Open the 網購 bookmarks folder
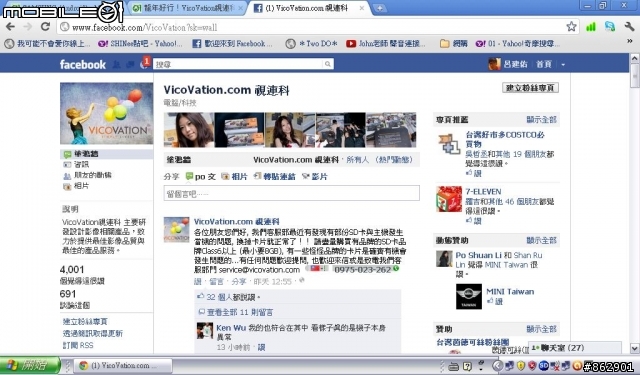 [x=454, y=43]
